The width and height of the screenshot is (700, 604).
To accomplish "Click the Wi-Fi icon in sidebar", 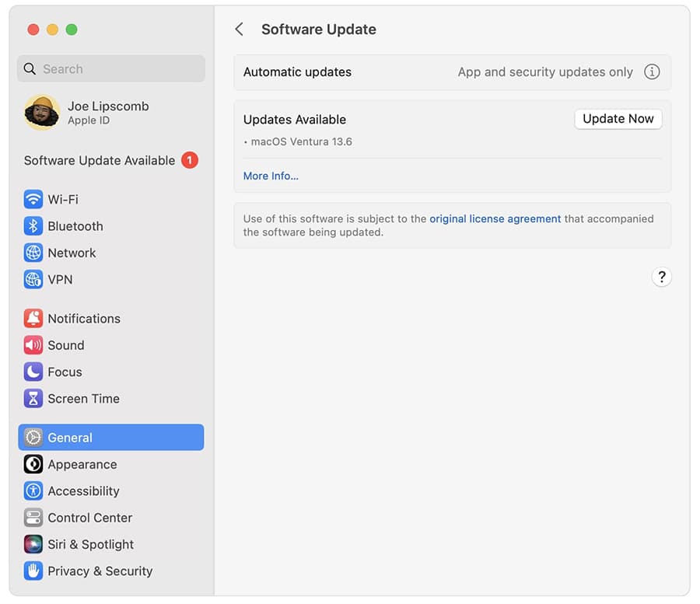I will pyautogui.click(x=33, y=200).
